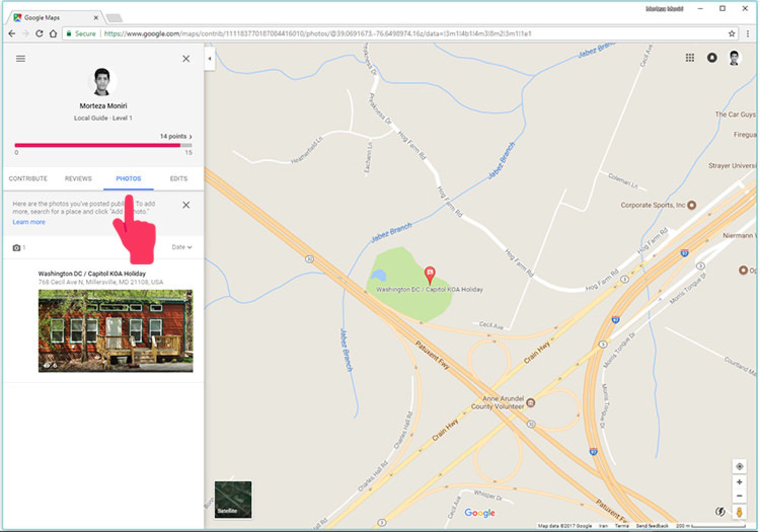Click the points progress bar
The width and height of the screenshot is (760, 532).
(x=103, y=145)
